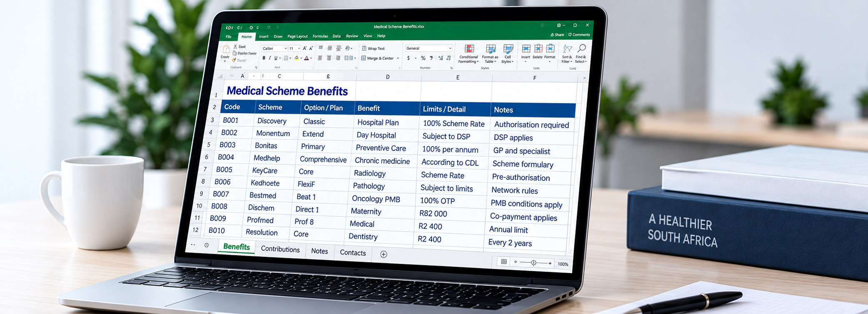Image resolution: width=868 pixels, height=314 pixels.
Task: Open Format as Table gallery
Action: click(x=490, y=54)
